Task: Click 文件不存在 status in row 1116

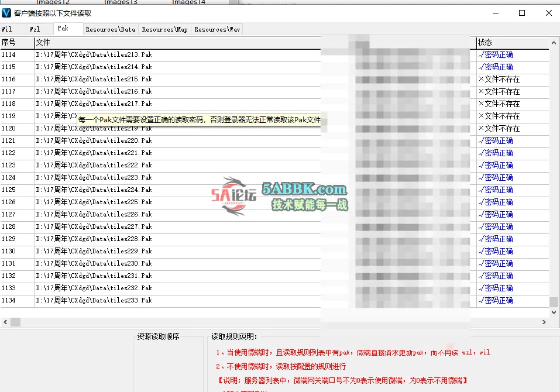Action: pos(499,79)
